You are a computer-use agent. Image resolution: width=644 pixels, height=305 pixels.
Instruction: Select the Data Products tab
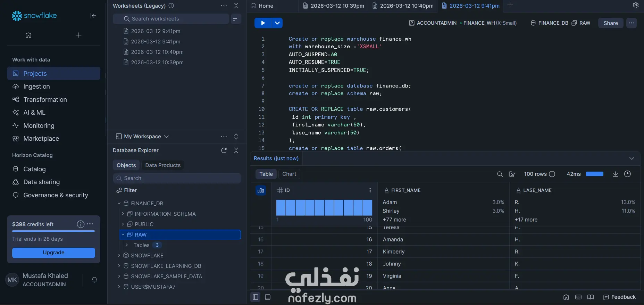pos(163,165)
